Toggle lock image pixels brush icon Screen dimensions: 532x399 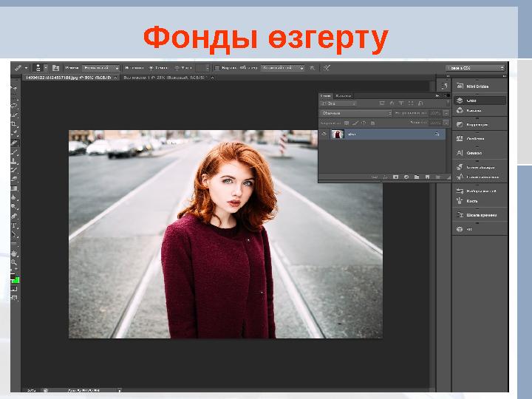[x=355, y=123]
